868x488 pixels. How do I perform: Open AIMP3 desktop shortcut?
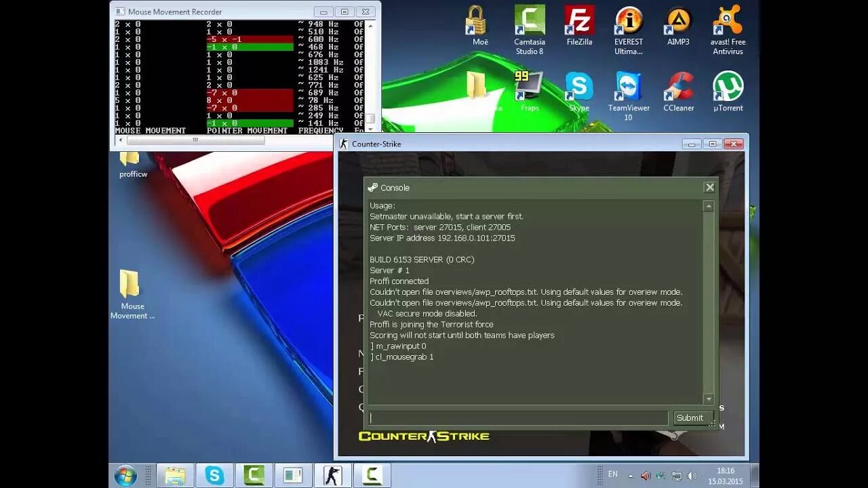(x=678, y=26)
